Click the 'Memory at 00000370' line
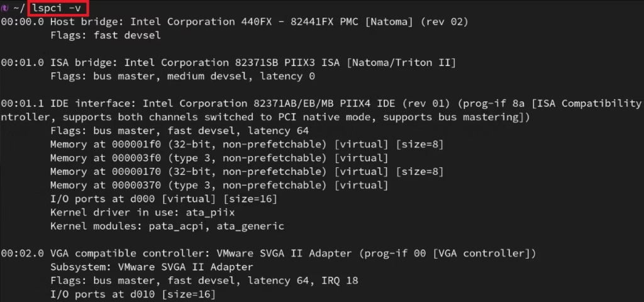 tap(219, 186)
